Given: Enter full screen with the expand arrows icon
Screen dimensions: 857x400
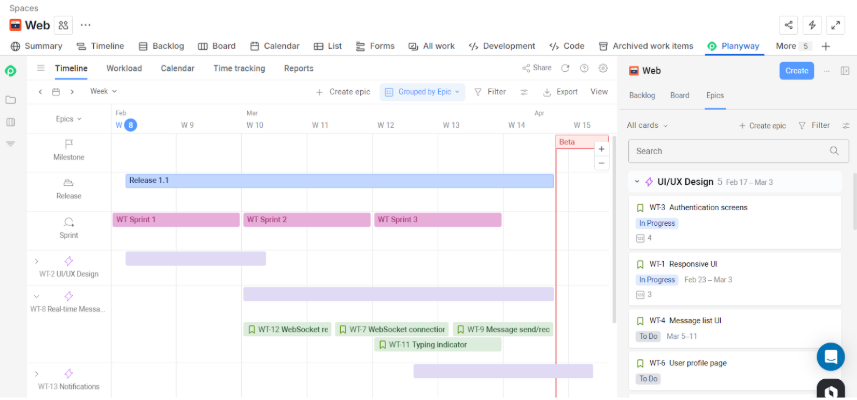Looking at the screenshot, I should [835, 25].
